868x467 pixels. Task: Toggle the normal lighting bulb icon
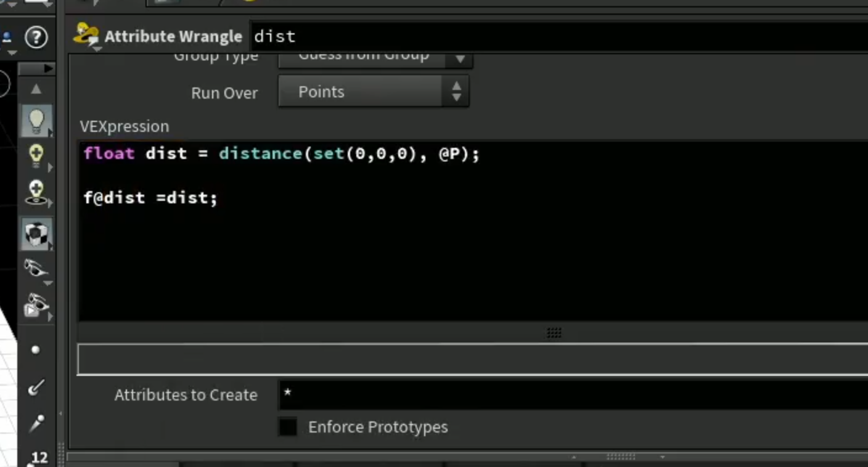[36, 120]
